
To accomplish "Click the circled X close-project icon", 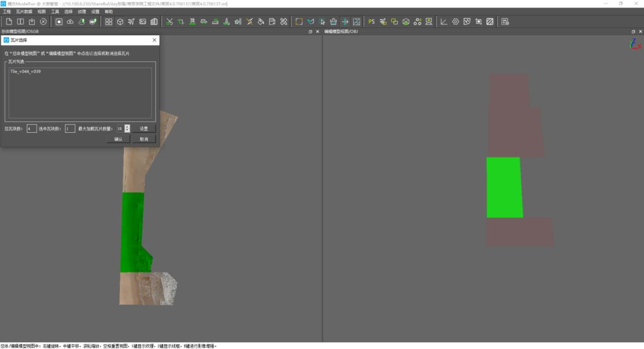I will [43, 21].
